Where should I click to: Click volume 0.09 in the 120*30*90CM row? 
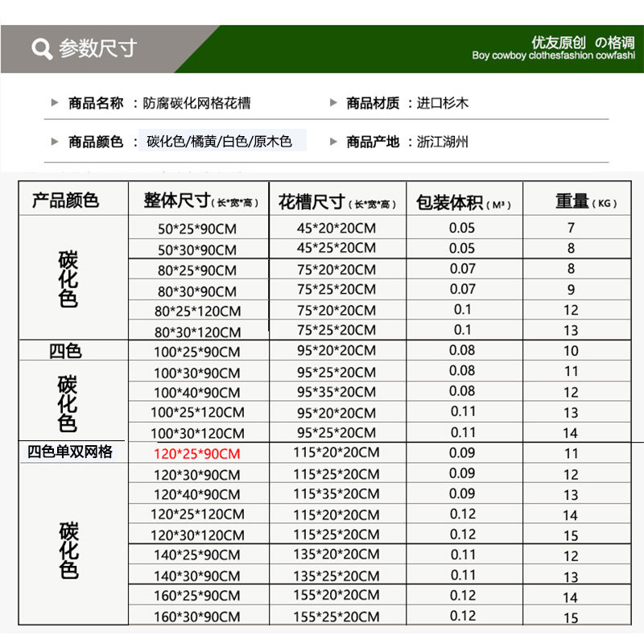tap(462, 473)
